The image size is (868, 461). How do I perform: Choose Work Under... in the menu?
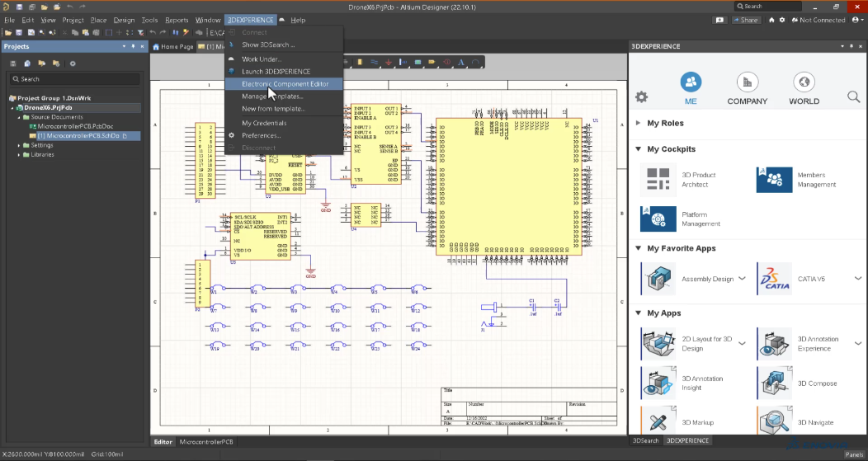pyautogui.click(x=262, y=59)
